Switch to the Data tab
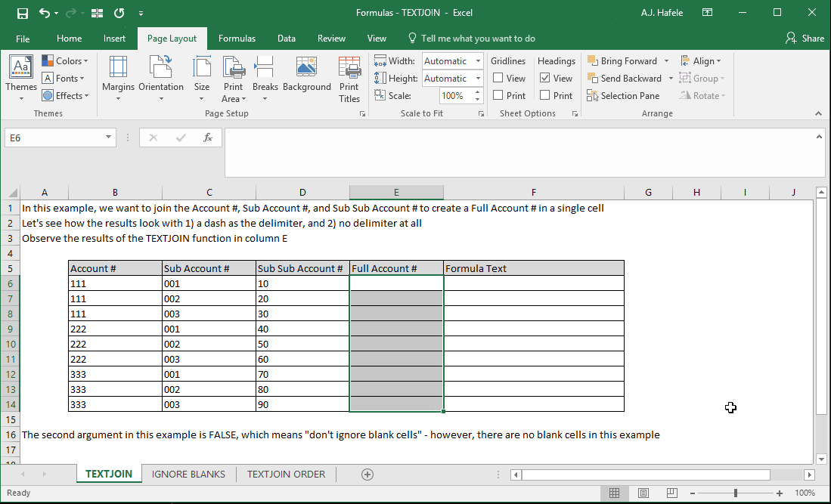The height and width of the screenshot is (504, 831). click(286, 39)
